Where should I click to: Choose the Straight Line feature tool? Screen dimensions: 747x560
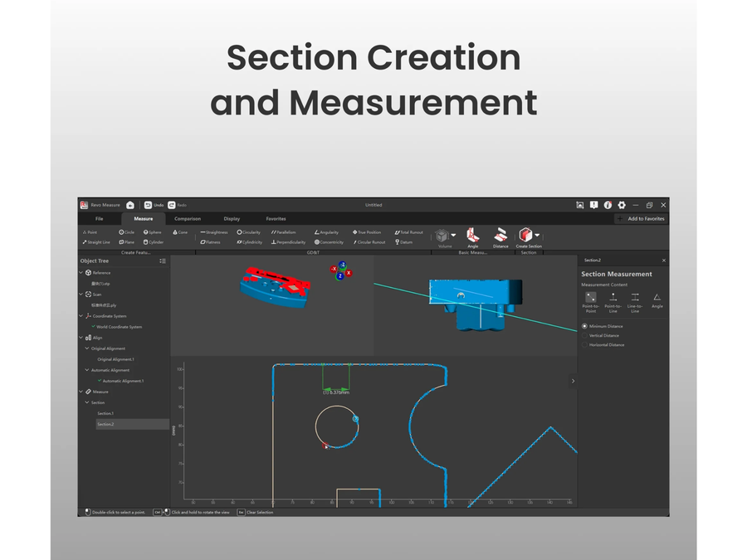pos(96,242)
